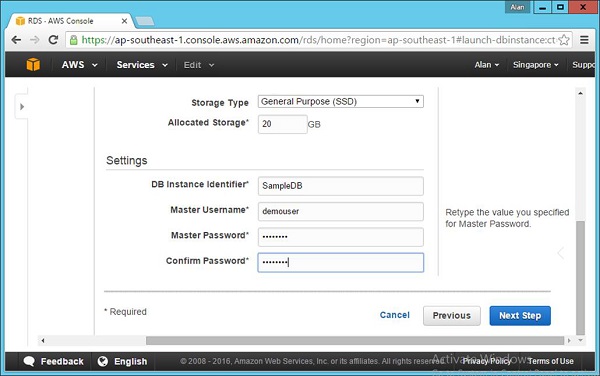Click the Master Password field

(x=341, y=237)
